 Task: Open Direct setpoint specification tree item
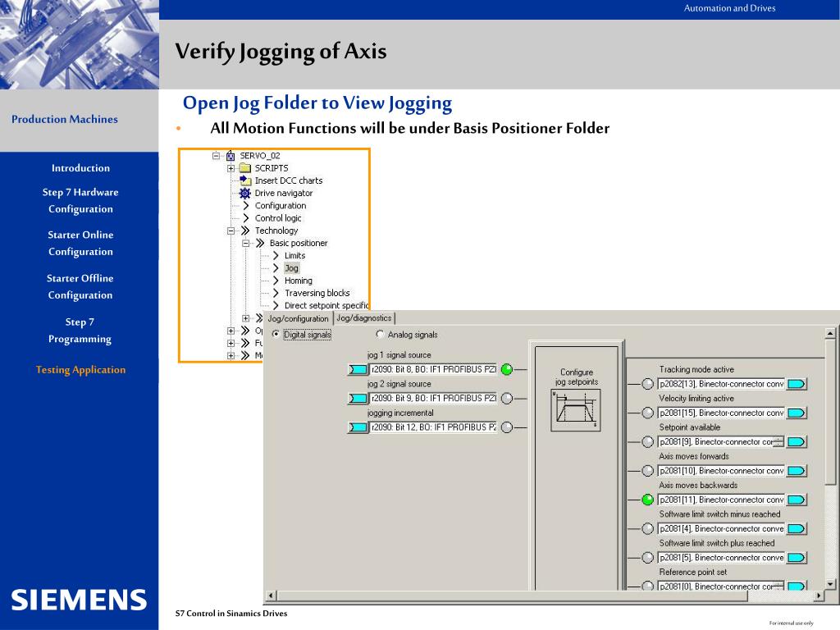coord(326,305)
